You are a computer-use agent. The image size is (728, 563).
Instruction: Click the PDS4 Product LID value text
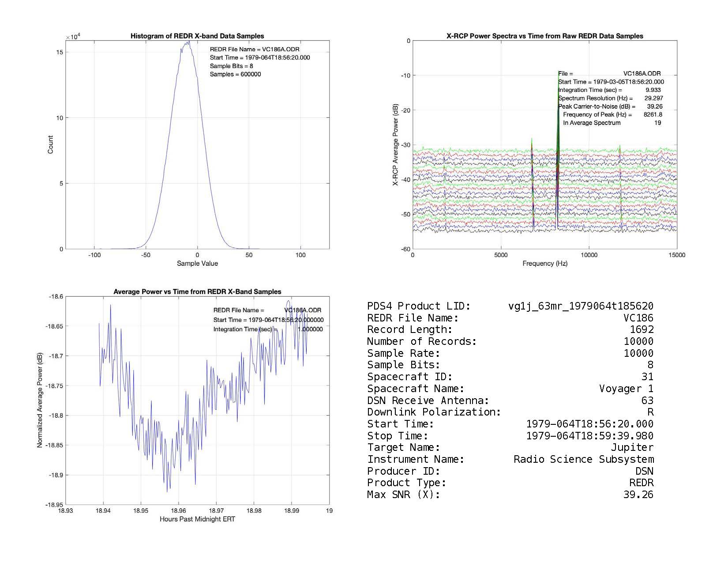pos(581,306)
